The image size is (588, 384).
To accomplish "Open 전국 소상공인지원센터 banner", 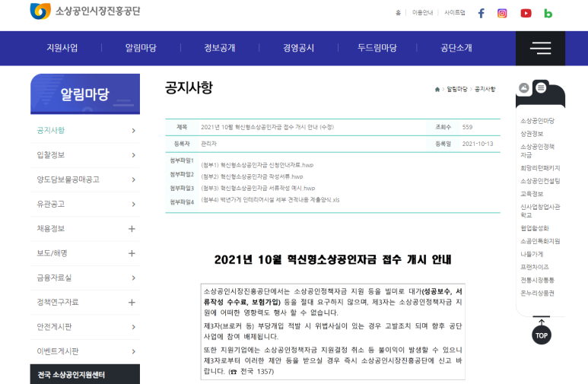I will point(85,374).
